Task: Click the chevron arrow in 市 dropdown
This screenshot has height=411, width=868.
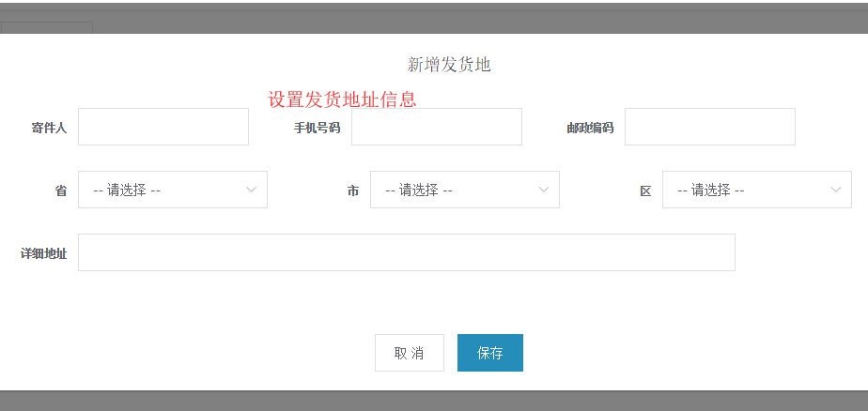Action: click(x=544, y=190)
